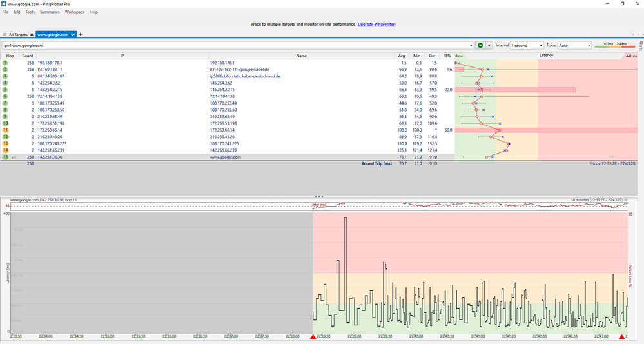Click the right red triangle timeline marker
The width and height of the screenshot is (644, 344).
(622, 337)
